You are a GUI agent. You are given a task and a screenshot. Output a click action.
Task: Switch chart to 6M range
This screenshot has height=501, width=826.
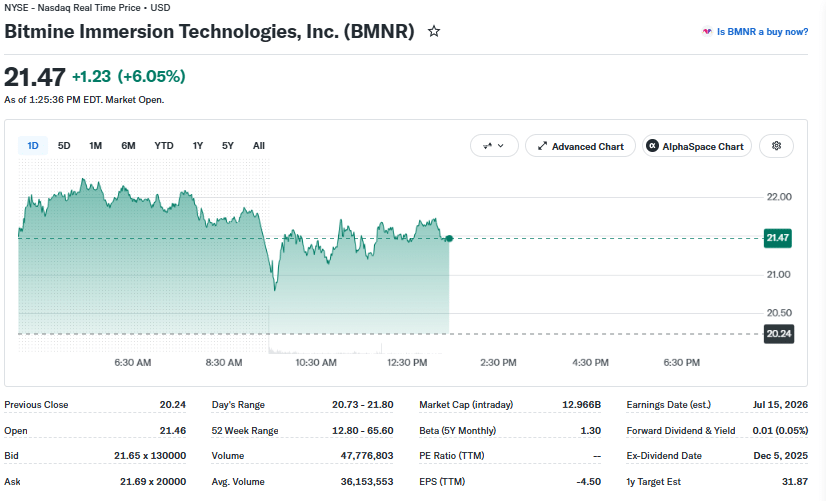point(128,145)
